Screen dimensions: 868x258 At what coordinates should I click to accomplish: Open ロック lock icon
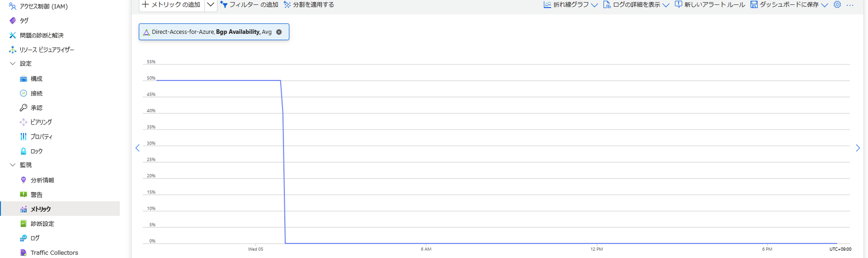pos(23,151)
